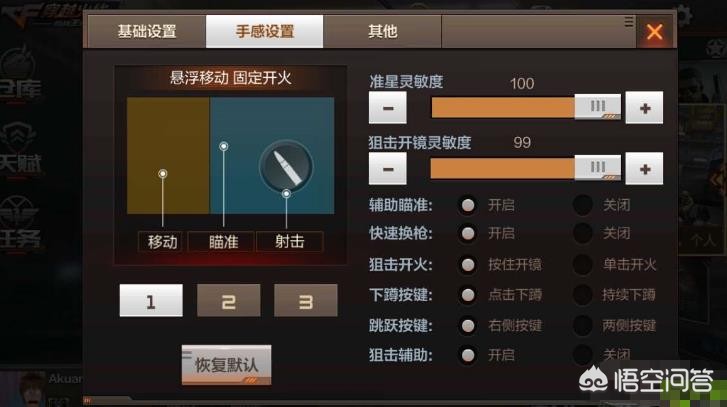Click the 准星灵敏度 slider handle
Image resolution: width=727 pixels, height=407 pixels.
[598, 107]
